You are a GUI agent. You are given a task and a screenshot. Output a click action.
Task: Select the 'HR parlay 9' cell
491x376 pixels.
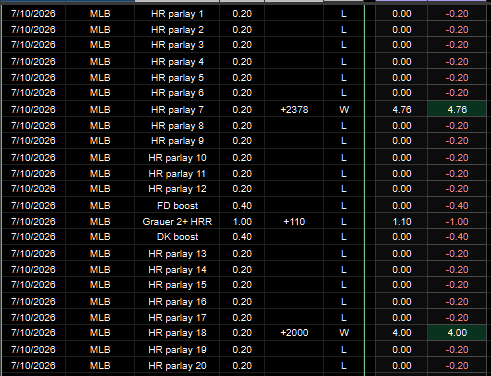coord(177,141)
